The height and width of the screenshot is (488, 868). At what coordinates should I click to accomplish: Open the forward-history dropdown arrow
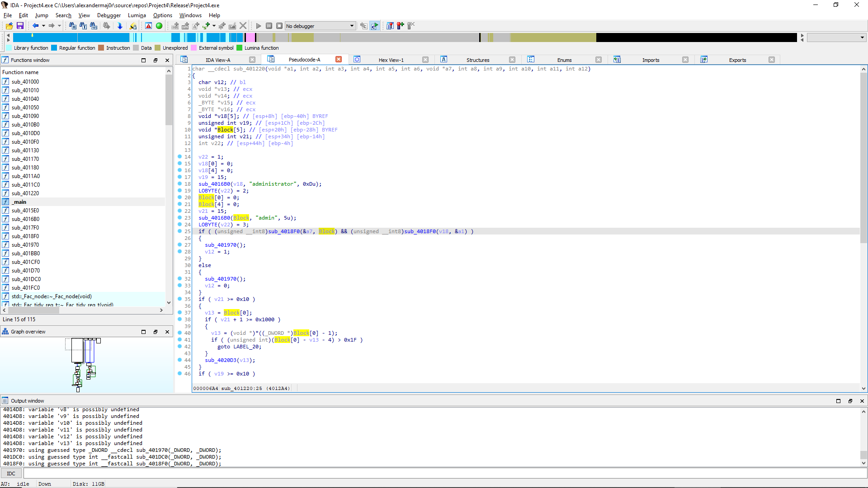[x=59, y=26]
